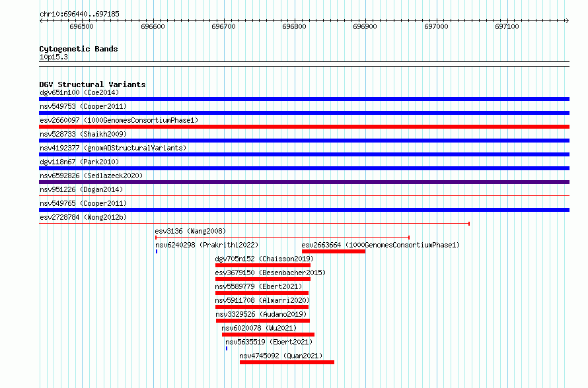Select the 10p15.3 band label
Image resolution: width=588 pixels, height=388 pixels.
54,57
